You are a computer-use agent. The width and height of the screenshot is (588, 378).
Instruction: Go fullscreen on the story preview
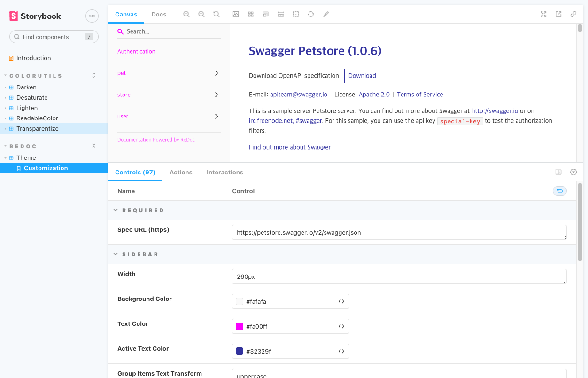coord(543,14)
